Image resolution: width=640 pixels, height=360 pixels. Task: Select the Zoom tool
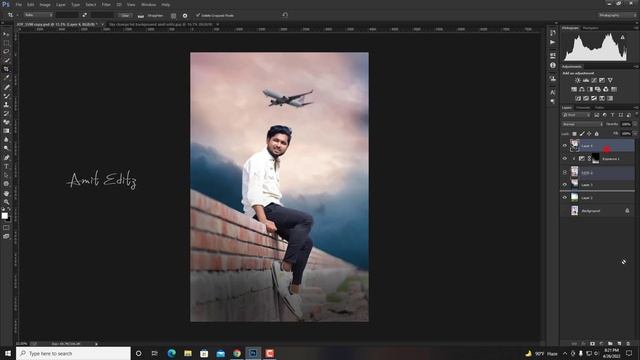click(x=6, y=202)
